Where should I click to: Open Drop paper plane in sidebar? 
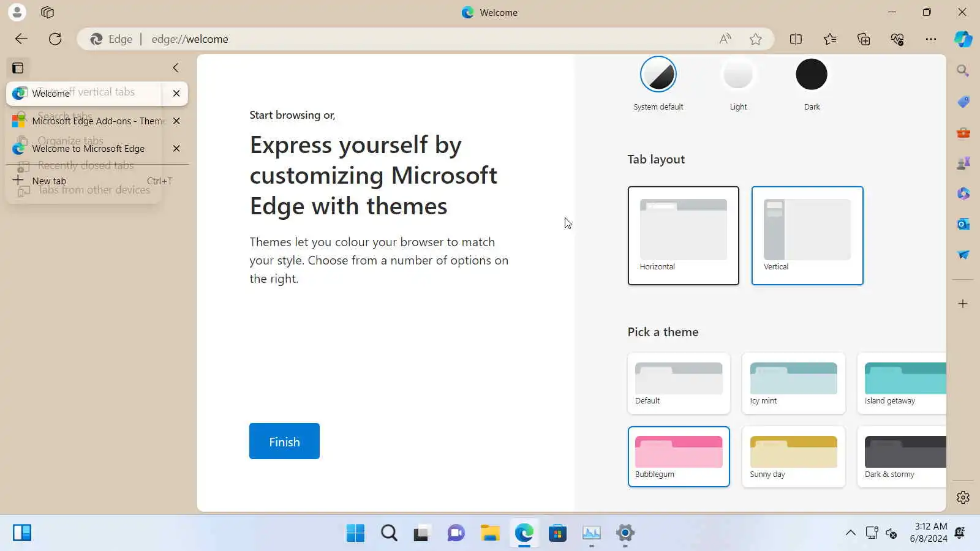pyautogui.click(x=963, y=255)
